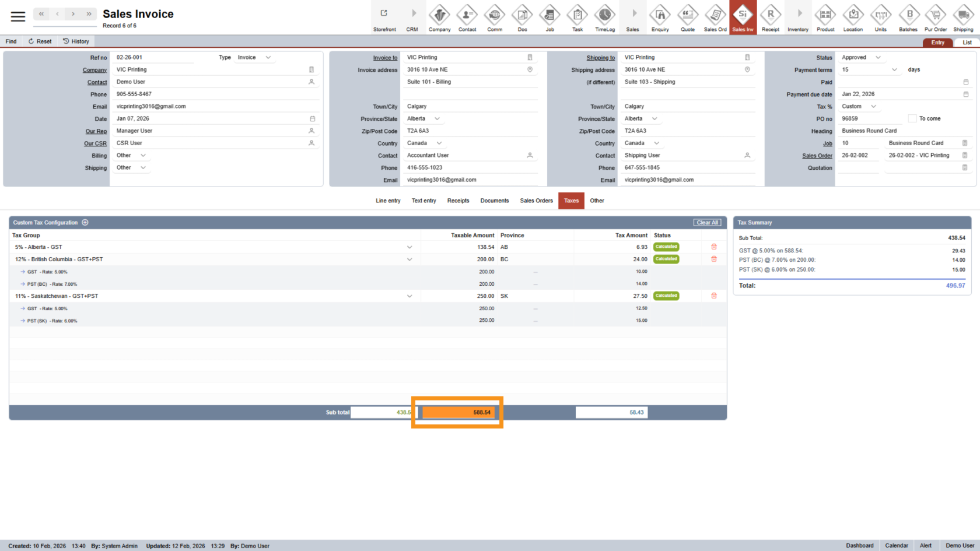
Task: Open the Quote module icon
Action: pos(688,17)
